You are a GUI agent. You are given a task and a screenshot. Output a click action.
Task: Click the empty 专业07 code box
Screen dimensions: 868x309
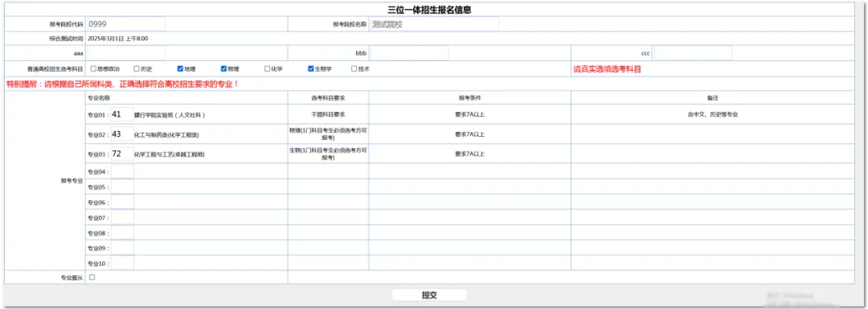click(122, 217)
